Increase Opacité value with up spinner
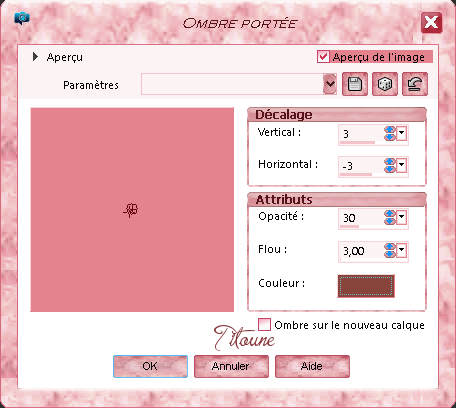Viewport: 456px width, 408px height. pyautogui.click(x=389, y=214)
